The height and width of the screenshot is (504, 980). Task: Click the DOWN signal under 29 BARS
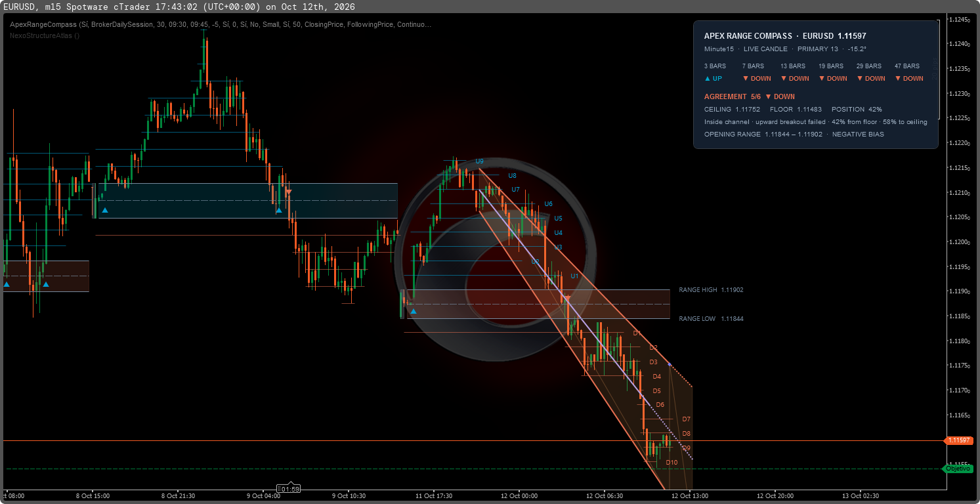871,79
